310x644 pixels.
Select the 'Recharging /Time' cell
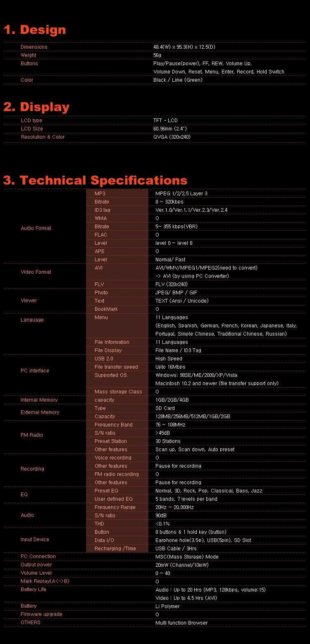coord(117,549)
